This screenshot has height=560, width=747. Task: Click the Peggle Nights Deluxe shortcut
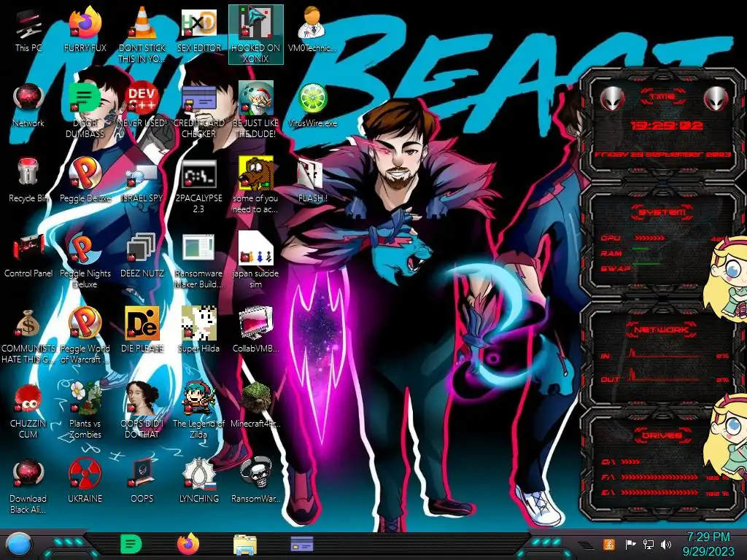click(85, 261)
